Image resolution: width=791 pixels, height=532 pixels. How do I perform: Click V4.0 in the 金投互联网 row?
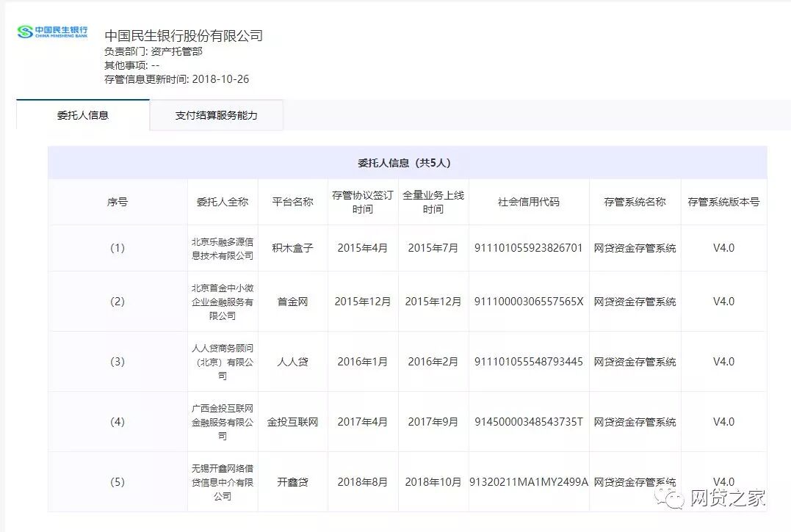(x=724, y=422)
